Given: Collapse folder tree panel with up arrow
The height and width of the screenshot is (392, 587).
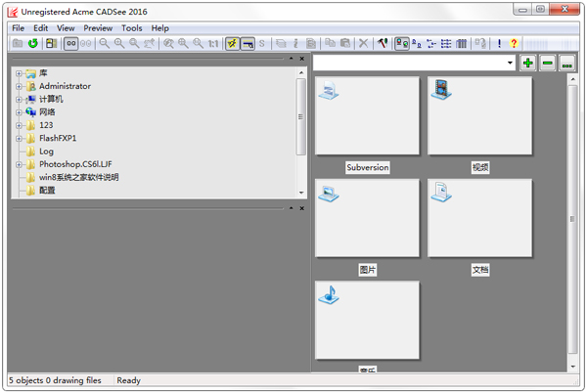Looking at the screenshot, I should click(x=291, y=59).
